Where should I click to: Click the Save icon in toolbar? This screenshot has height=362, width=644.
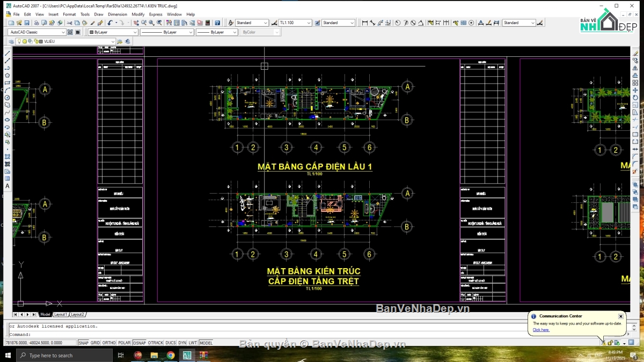pyautogui.click(x=27, y=23)
